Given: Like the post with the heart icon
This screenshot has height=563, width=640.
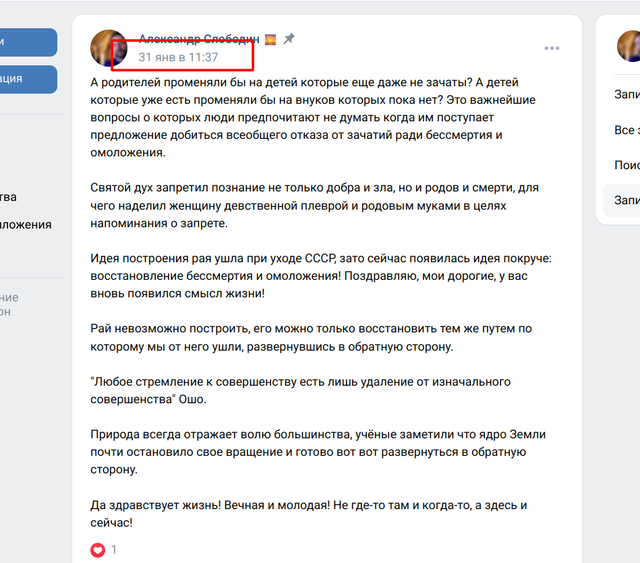Looking at the screenshot, I should pyautogui.click(x=98, y=550).
